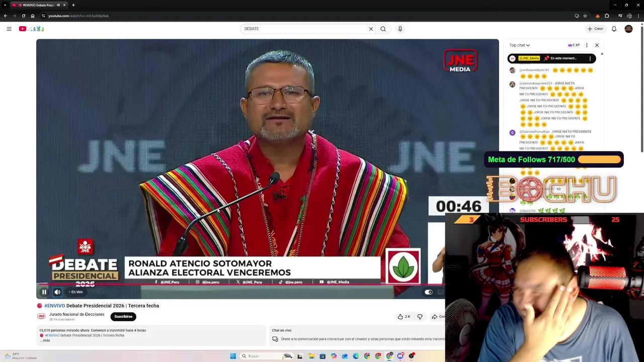The height and width of the screenshot is (362, 644).
Task: Install app via address bar icon
Action: pyautogui.click(x=577, y=16)
